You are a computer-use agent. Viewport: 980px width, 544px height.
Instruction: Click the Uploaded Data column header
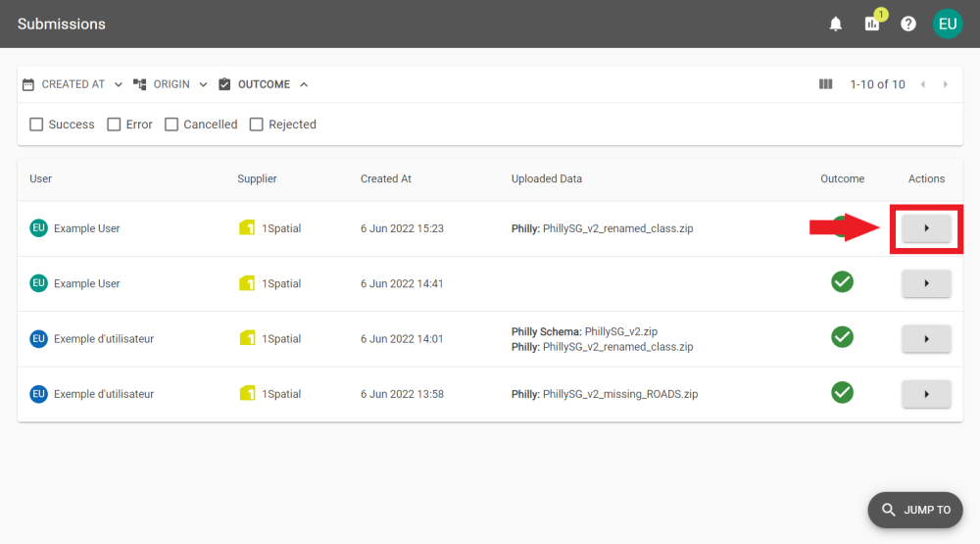[546, 178]
